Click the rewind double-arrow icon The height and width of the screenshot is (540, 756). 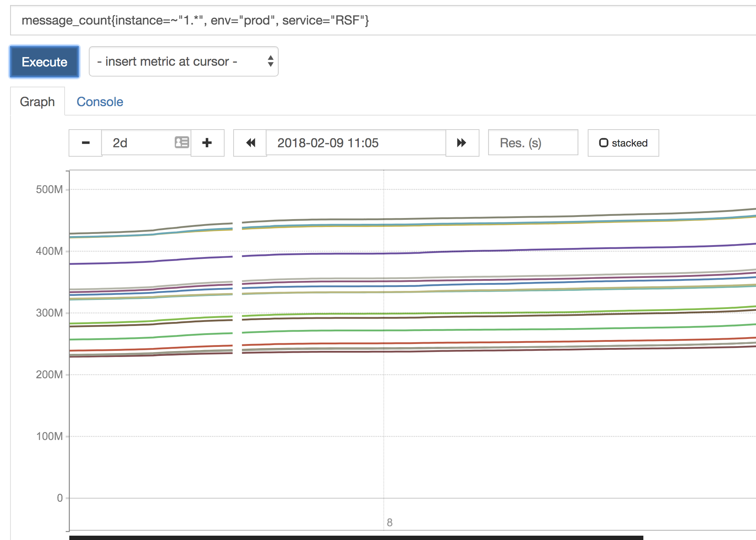(x=250, y=143)
